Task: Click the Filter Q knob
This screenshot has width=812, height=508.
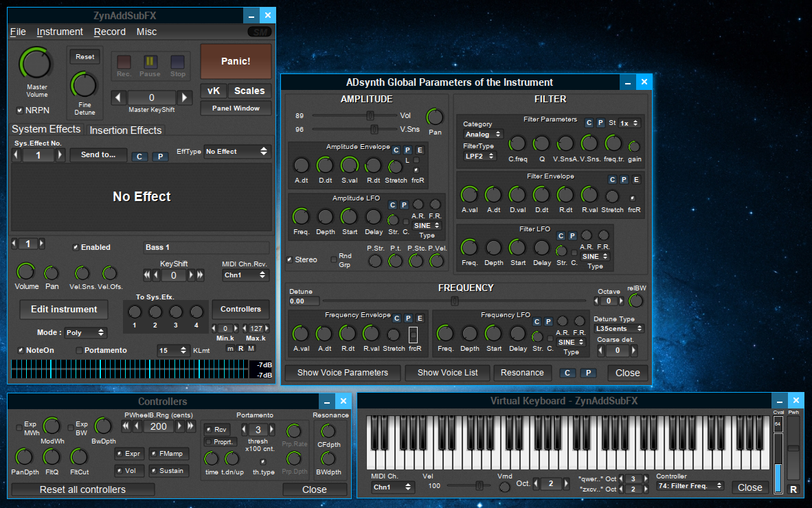Action: (541, 143)
